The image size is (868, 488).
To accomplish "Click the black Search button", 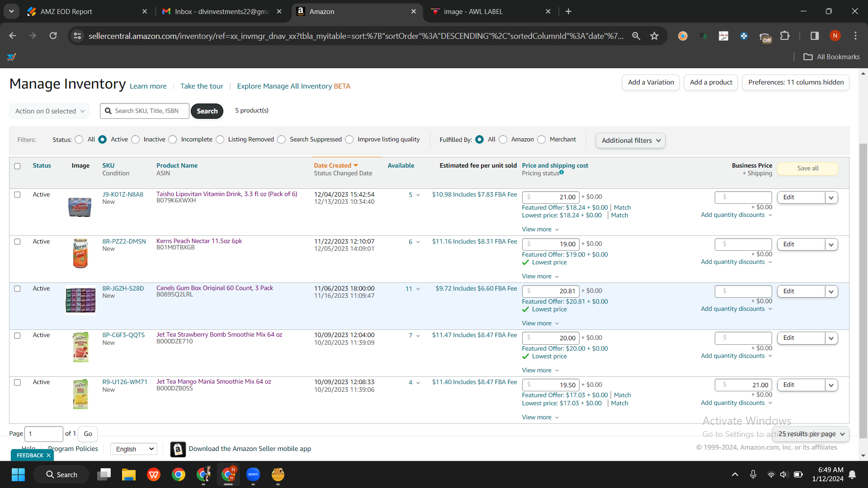I will (207, 111).
